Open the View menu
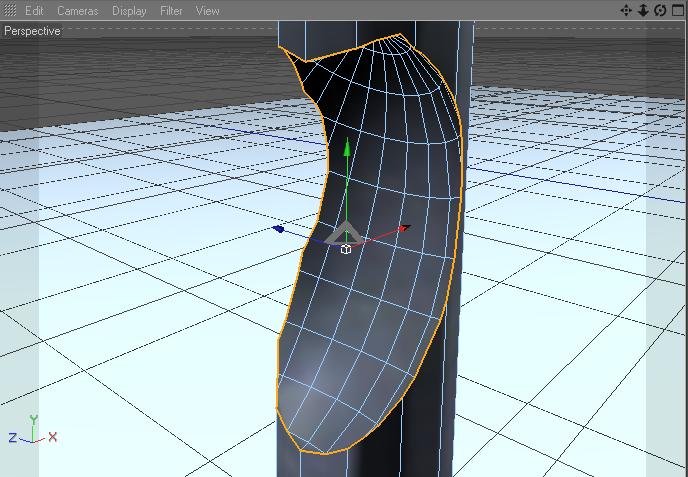This screenshot has width=688, height=477. (207, 11)
